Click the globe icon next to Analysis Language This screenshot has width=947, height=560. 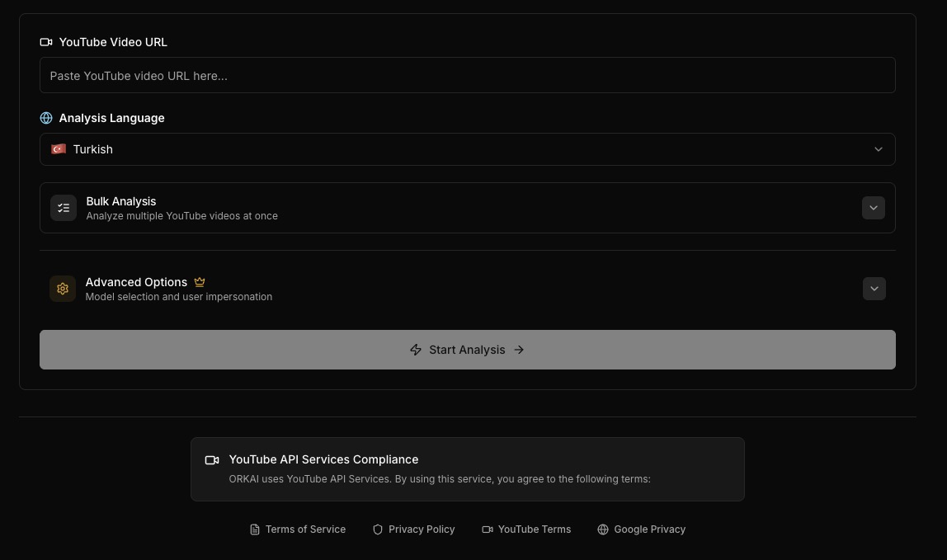46,118
